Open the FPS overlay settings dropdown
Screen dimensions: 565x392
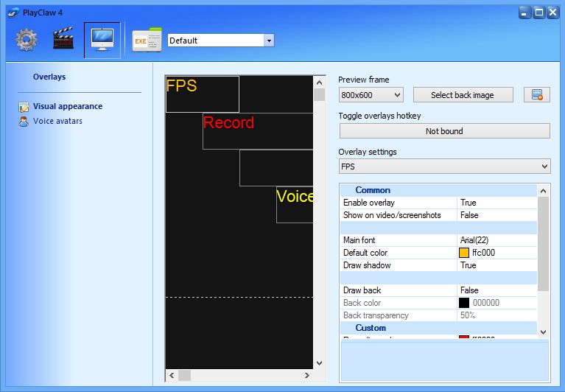click(x=444, y=167)
